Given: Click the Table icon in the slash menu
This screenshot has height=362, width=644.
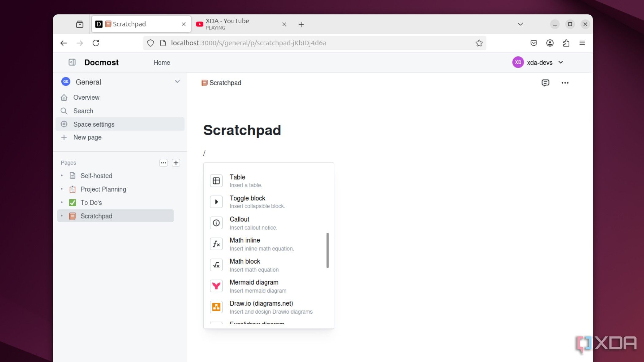Looking at the screenshot, I should [216, 181].
